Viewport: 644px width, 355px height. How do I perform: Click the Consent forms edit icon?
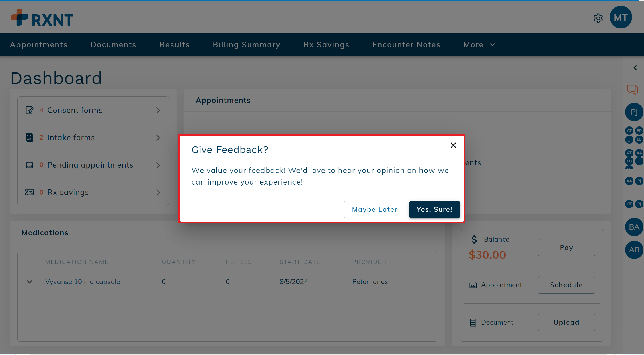(30, 110)
